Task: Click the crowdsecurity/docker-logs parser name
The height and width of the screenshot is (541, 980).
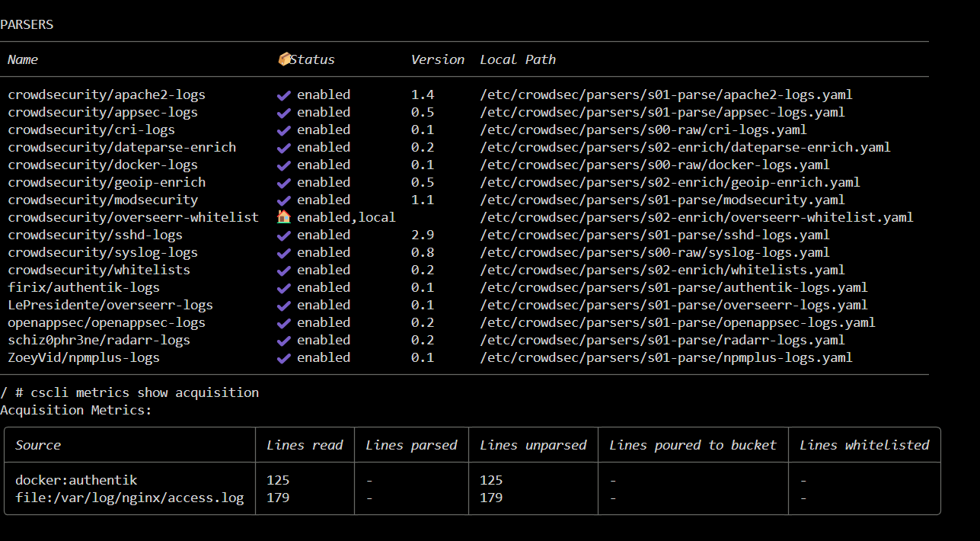Action: coord(103,165)
